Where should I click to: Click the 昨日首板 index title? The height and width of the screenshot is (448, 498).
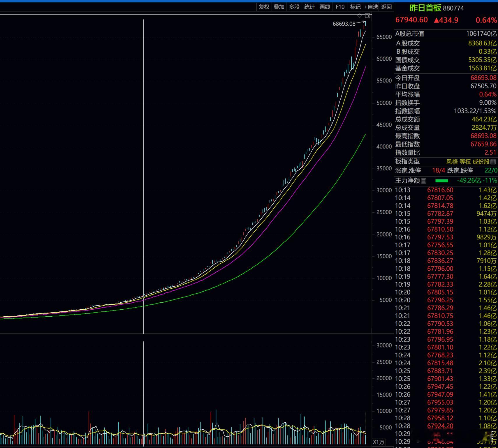[x=425, y=8]
